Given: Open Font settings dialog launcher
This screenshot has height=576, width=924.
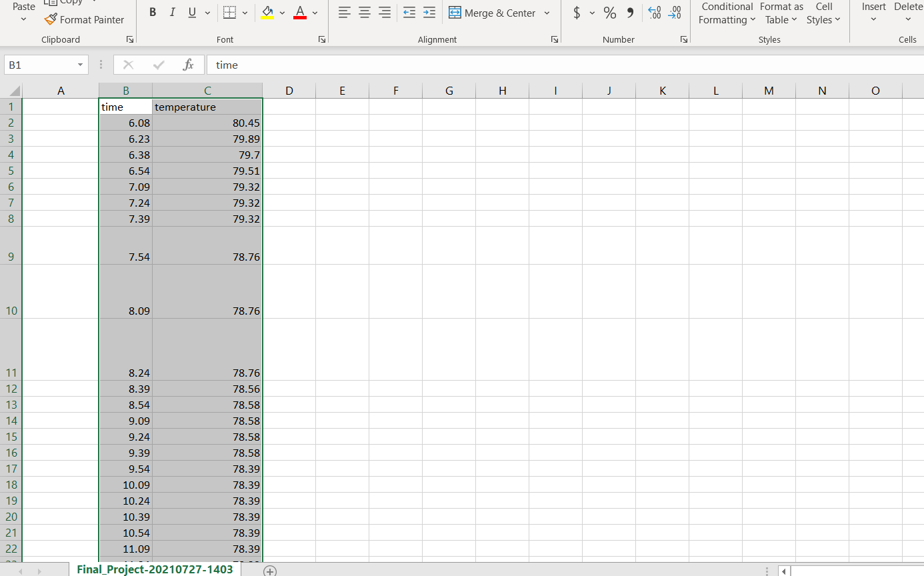Looking at the screenshot, I should [x=323, y=40].
